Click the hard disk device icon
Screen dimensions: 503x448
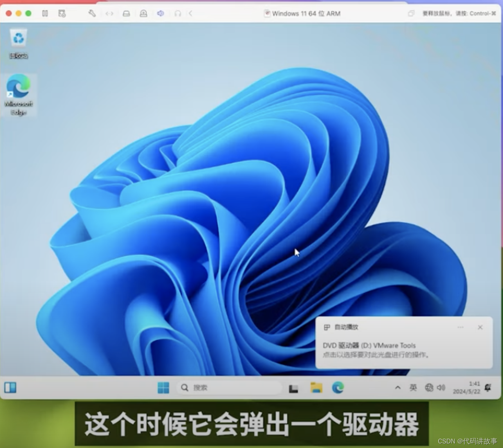click(126, 14)
